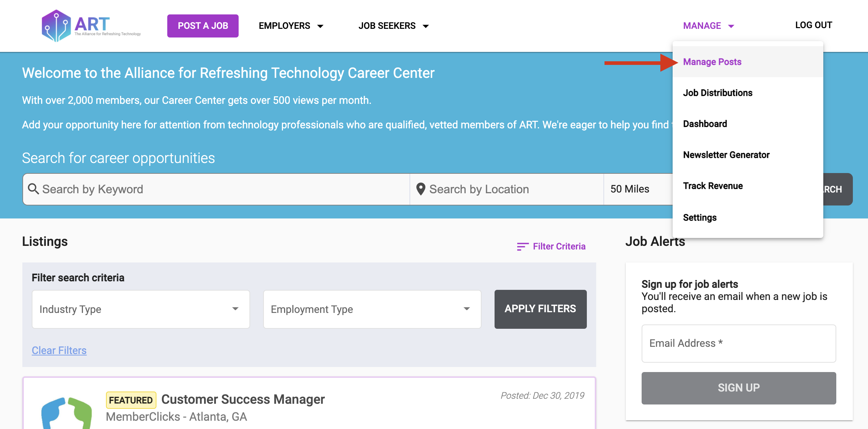The image size is (868, 429).
Task: Open Settings from the Manage menu
Action: [699, 217]
